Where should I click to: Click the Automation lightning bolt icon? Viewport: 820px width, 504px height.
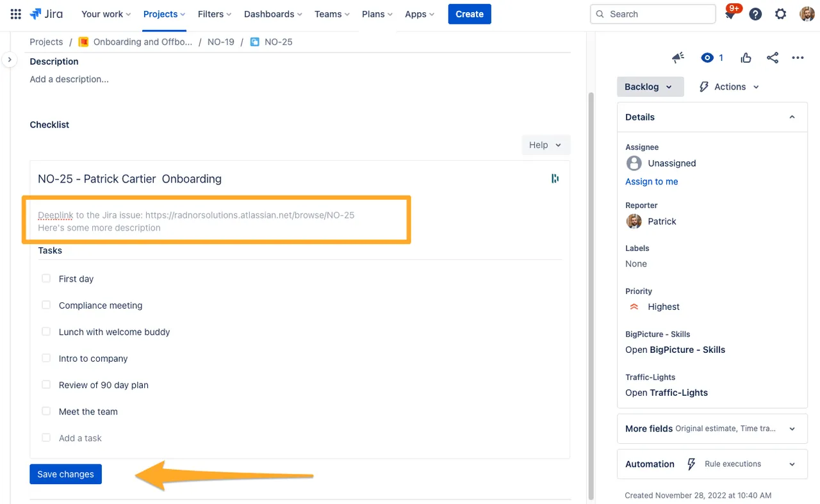tap(691, 464)
